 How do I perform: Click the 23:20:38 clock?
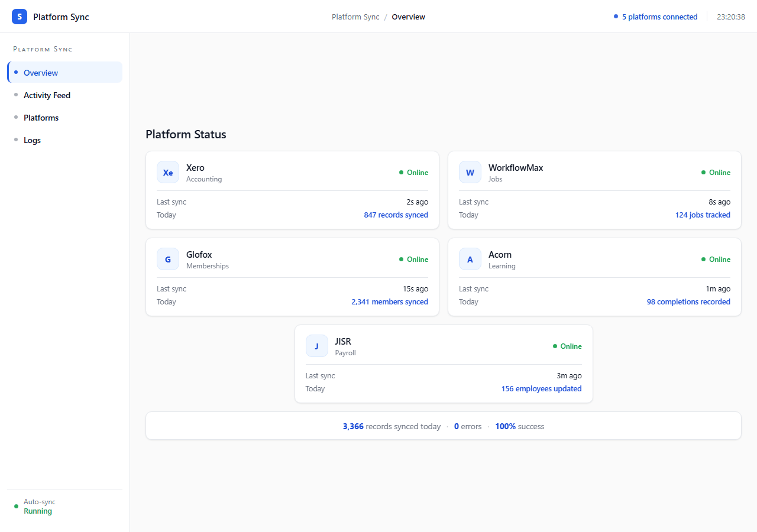[x=731, y=17]
